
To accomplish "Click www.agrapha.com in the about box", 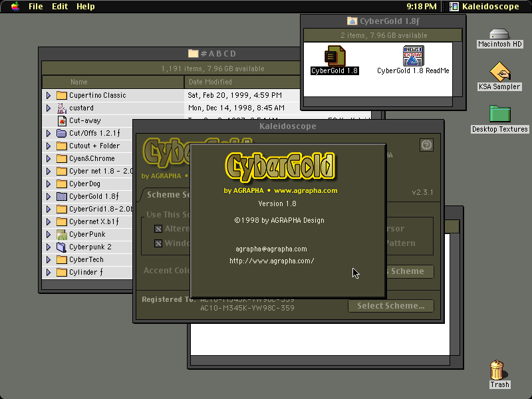I will pos(306,191).
